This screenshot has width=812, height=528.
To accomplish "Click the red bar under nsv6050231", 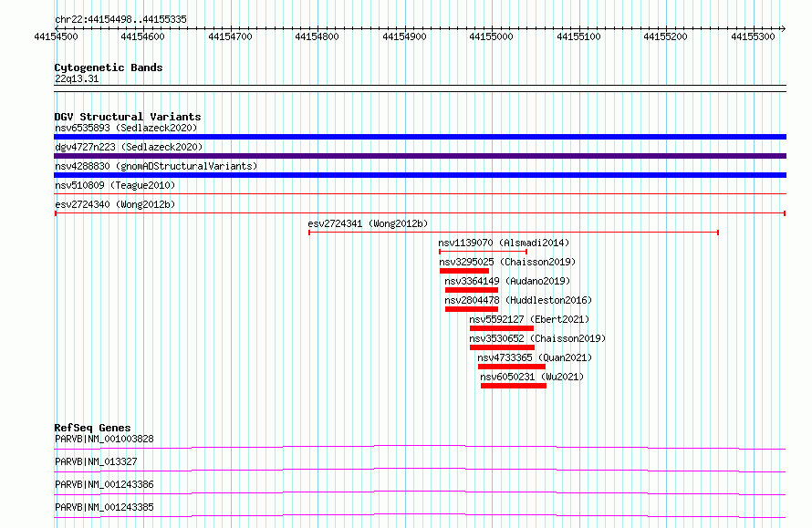I will pos(514,386).
